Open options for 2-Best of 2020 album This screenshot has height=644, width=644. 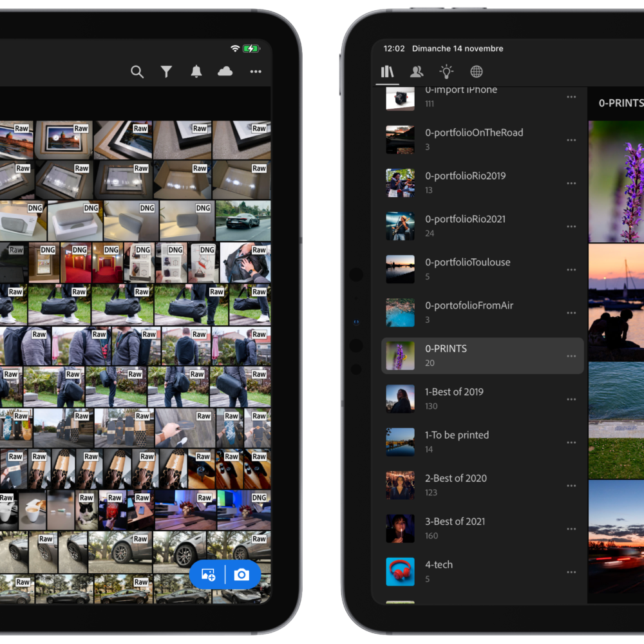(571, 486)
